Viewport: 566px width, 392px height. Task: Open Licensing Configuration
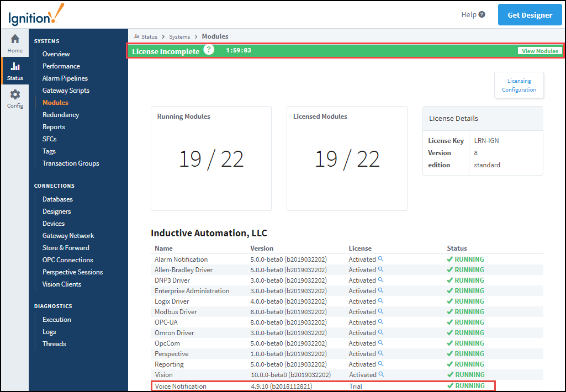519,85
